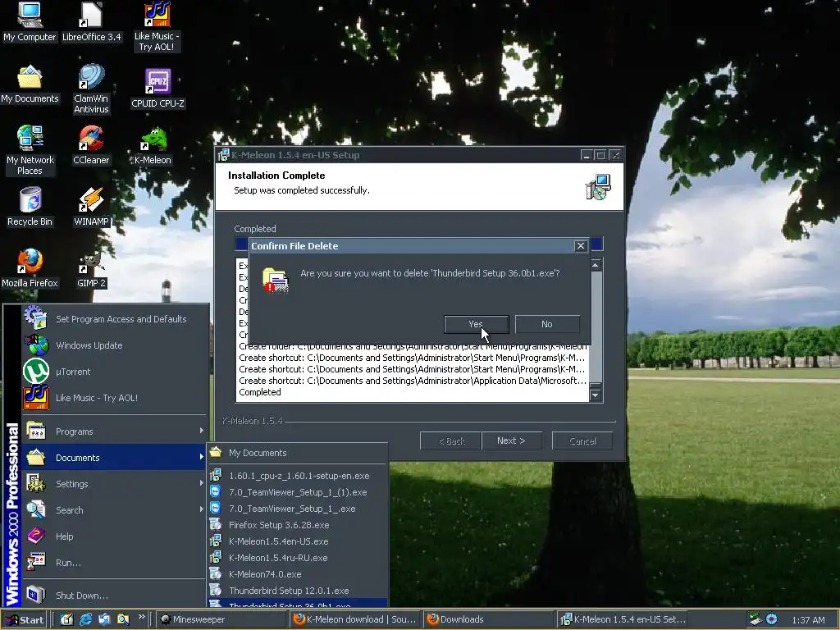Select the CPUID CPU-Z desktop icon
Viewport: 840px width, 630px height.
157,89
